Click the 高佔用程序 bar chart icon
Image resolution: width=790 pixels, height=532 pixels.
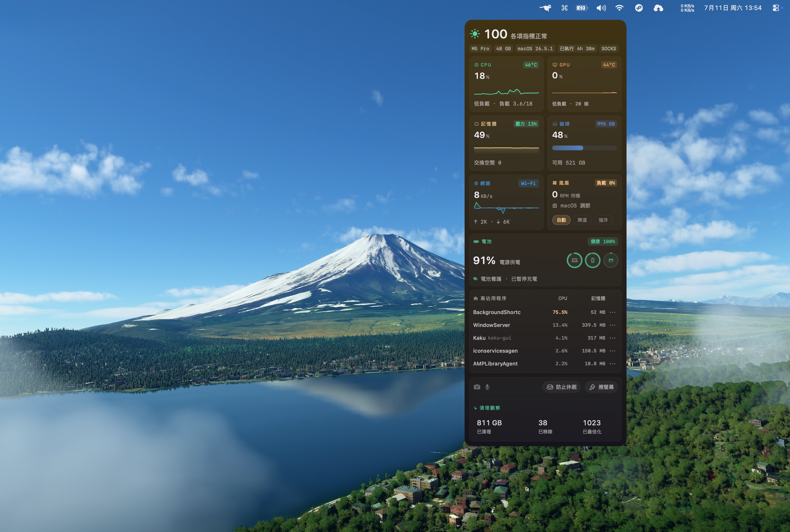coord(476,298)
